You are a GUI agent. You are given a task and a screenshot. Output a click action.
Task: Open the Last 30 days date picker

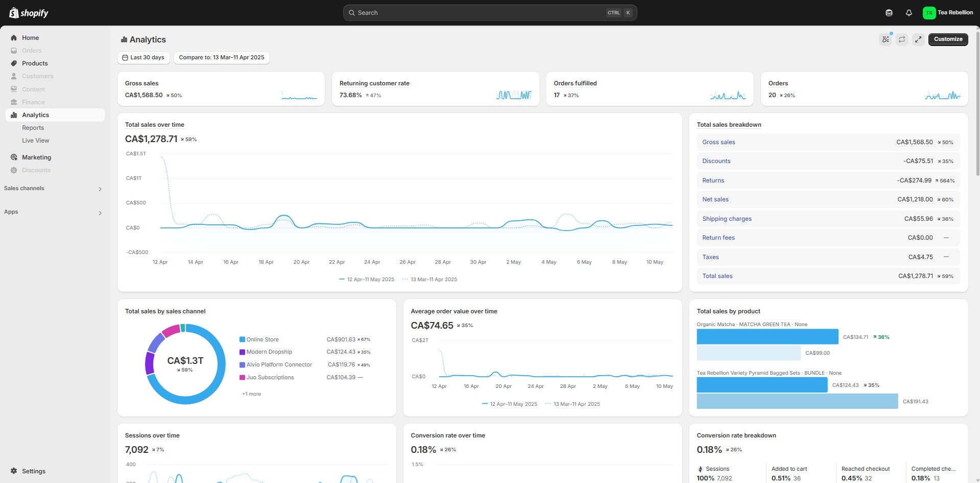[144, 58]
